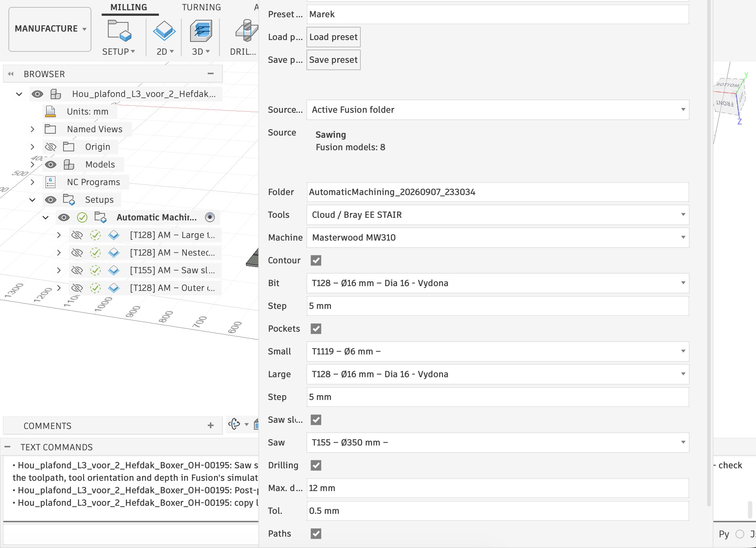Screen dimensions: 756x548
Task: Click the Units document icon
Action: coord(51,111)
